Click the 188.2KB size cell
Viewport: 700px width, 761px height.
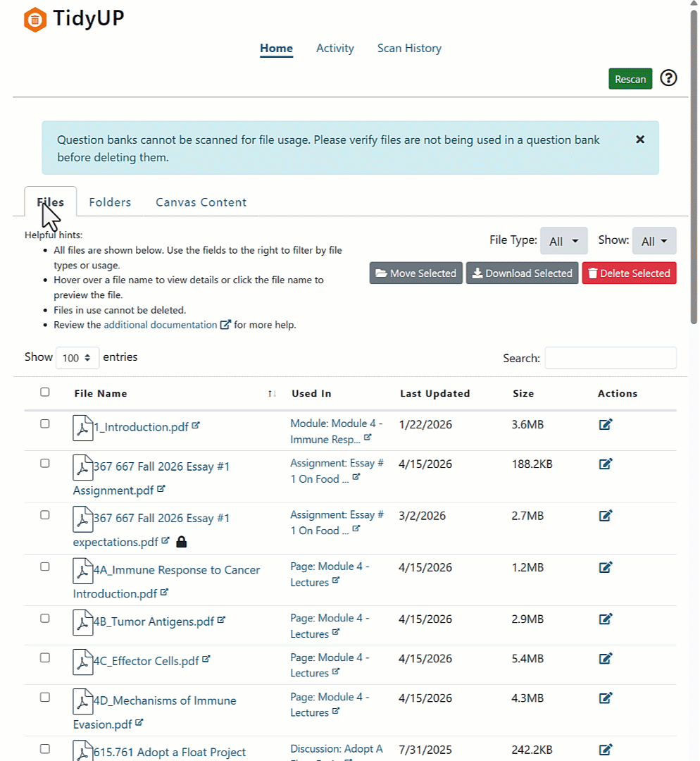click(532, 464)
